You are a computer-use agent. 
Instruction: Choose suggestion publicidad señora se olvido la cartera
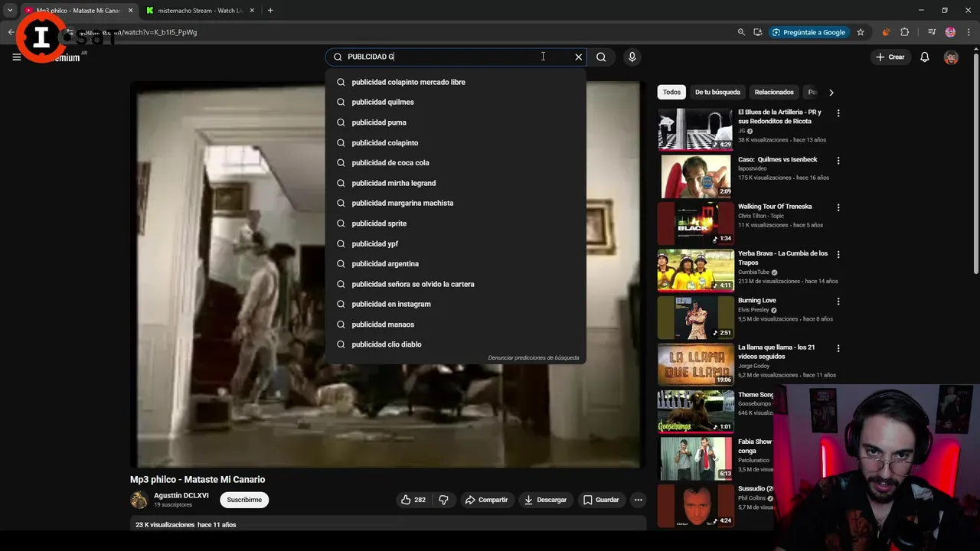tap(456, 284)
